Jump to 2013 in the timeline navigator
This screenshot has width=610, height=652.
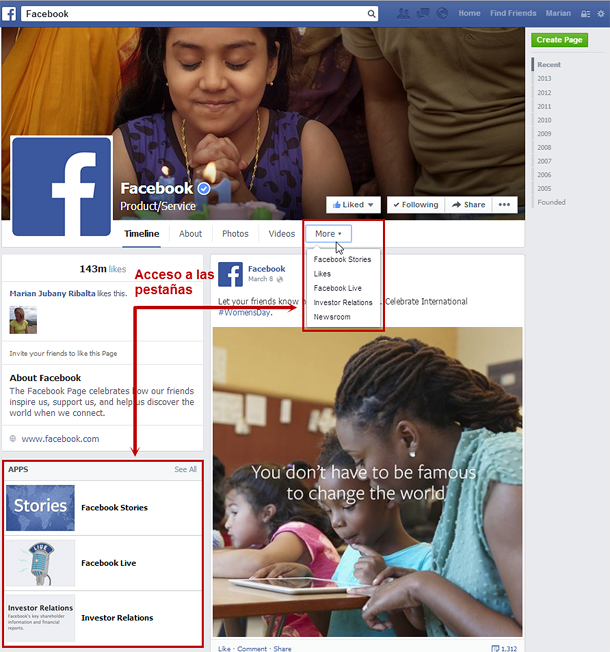(544, 79)
